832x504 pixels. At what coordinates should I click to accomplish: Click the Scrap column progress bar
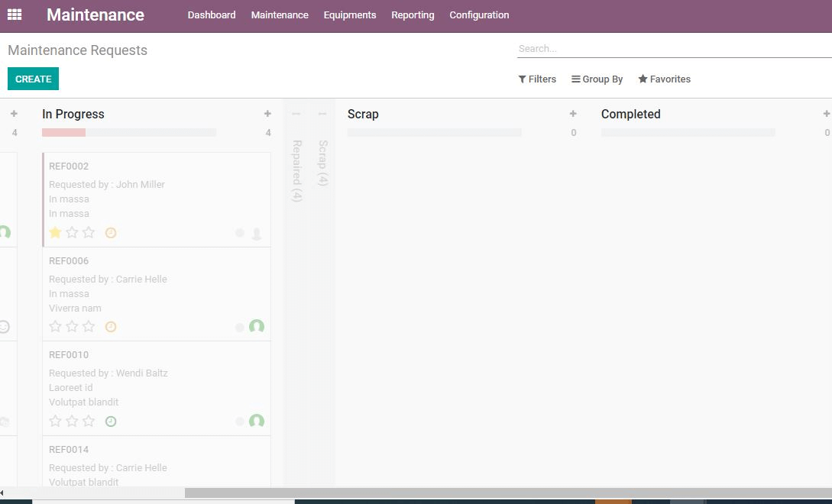click(x=435, y=133)
